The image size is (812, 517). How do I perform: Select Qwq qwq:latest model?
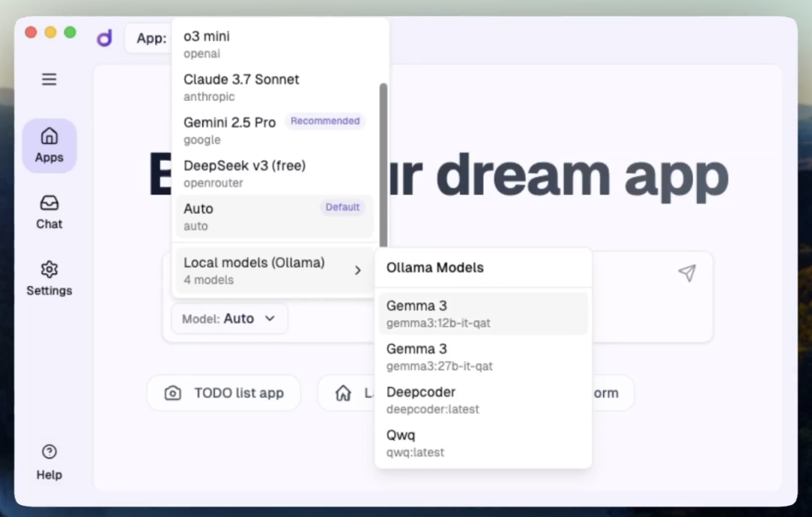point(483,442)
